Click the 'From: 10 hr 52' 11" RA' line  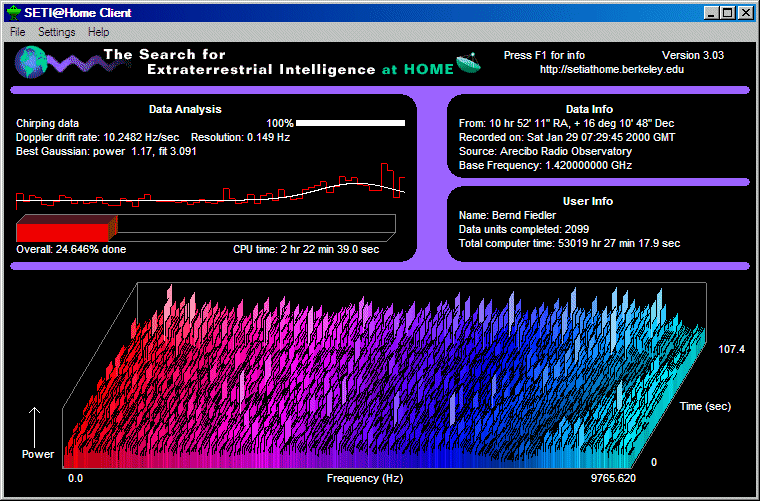[566, 124]
